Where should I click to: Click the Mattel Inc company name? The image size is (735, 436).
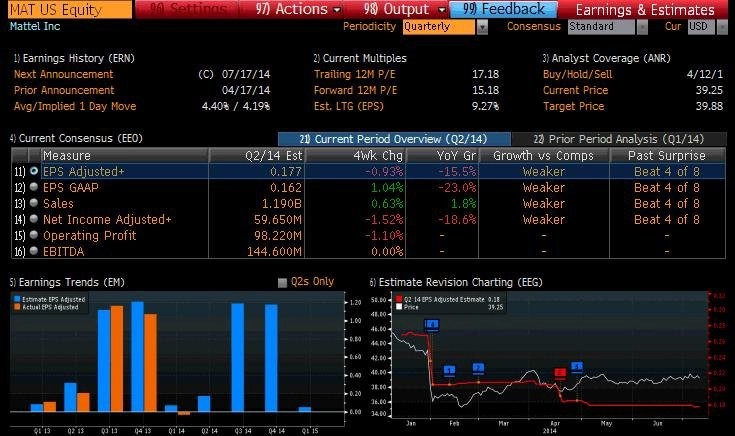[35, 26]
